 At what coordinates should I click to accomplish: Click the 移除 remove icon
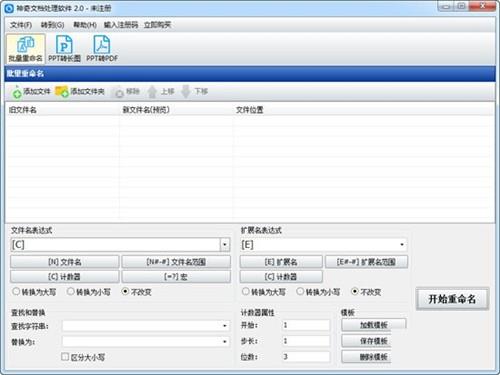pyautogui.click(x=119, y=92)
